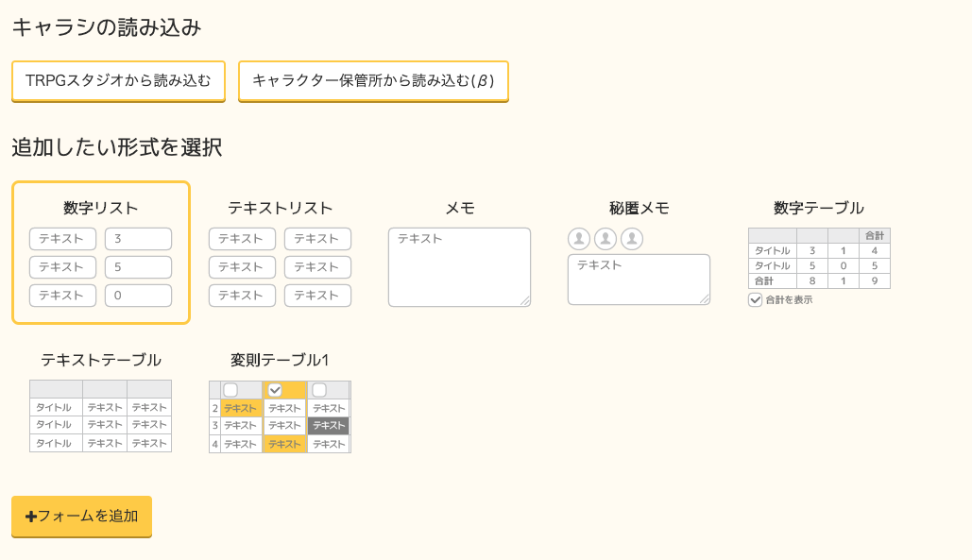The image size is (972, 560).
Task: Click TRPGスタジオから読み込む button
Action: (x=118, y=80)
